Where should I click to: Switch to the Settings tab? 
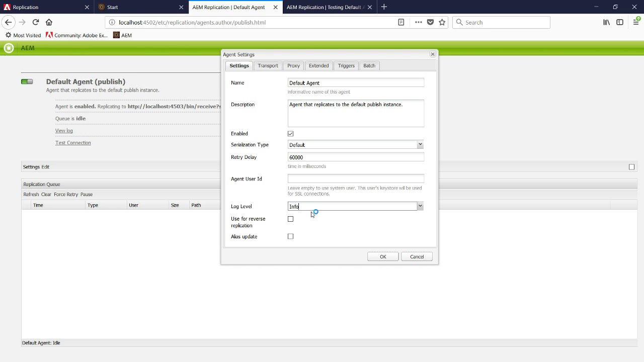click(x=239, y=65)
